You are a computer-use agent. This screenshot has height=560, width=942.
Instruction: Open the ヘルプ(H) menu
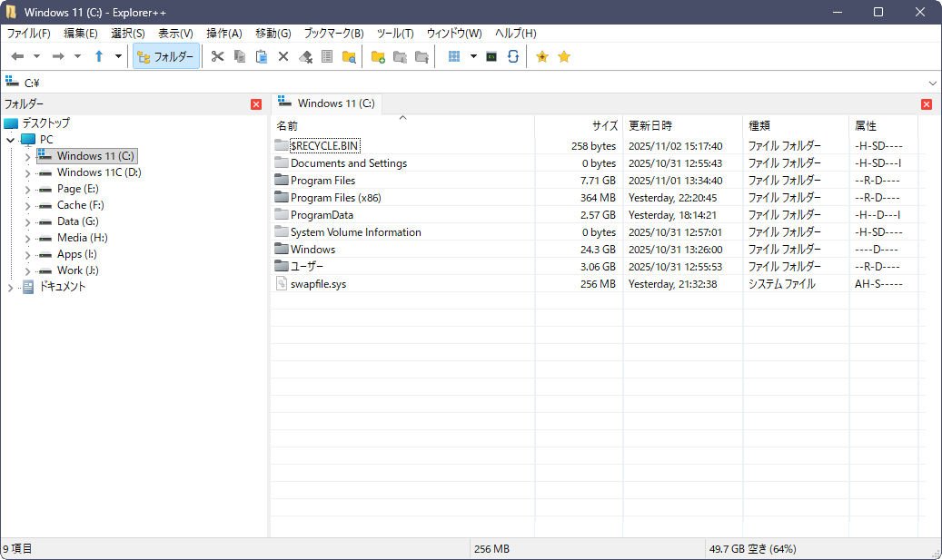click(515, 33)
